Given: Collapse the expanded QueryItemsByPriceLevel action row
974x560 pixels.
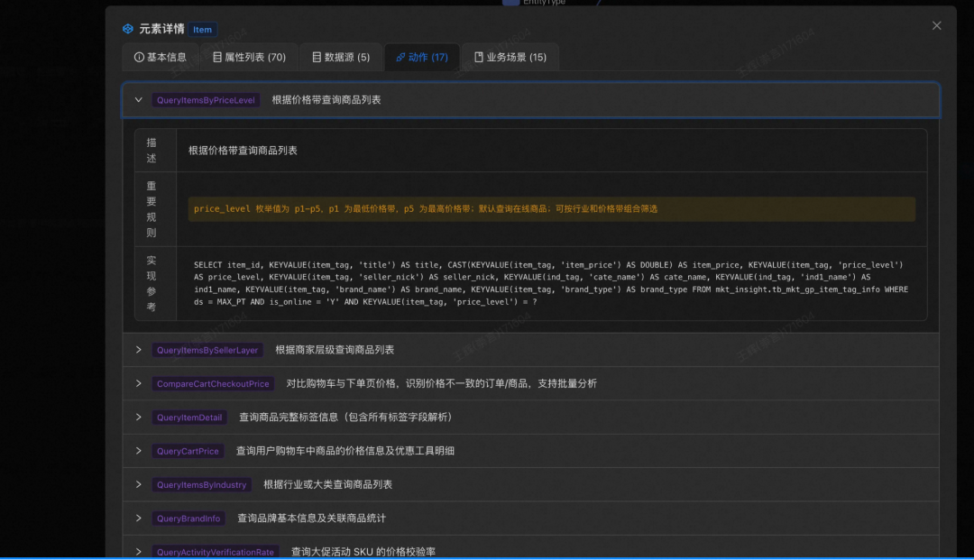Looking at the screenshot, I should point(138,99).
